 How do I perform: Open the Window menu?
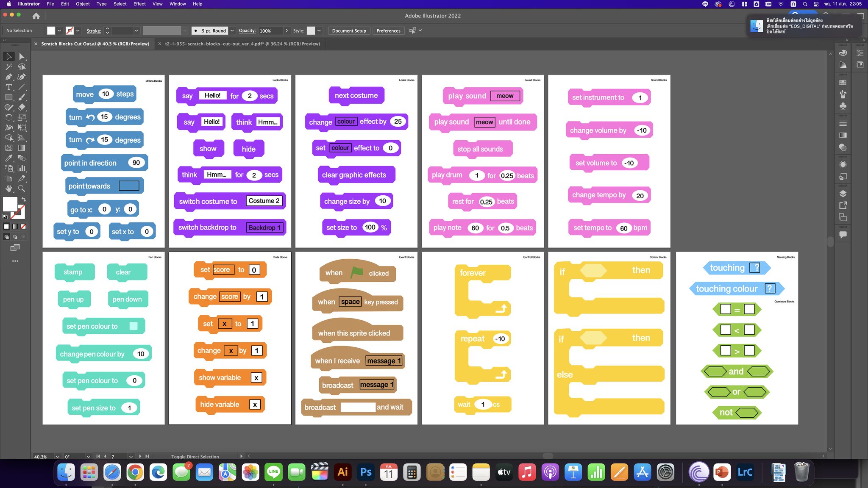(178, 4)
